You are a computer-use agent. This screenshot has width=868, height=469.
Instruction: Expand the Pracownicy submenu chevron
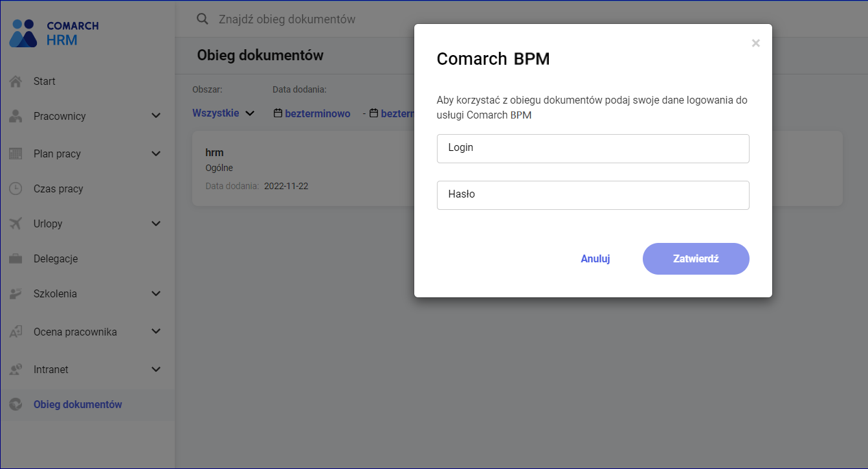[155, 117]
